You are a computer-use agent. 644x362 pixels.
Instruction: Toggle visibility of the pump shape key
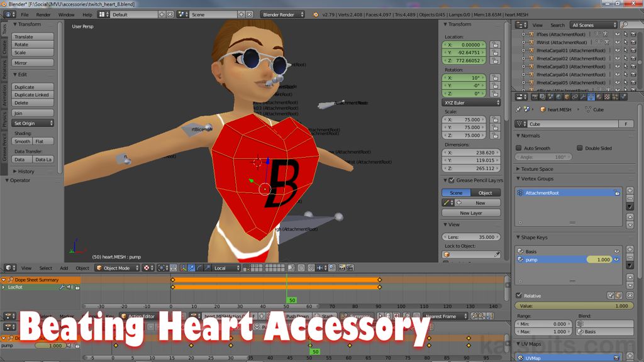click(x=616, y=260)
